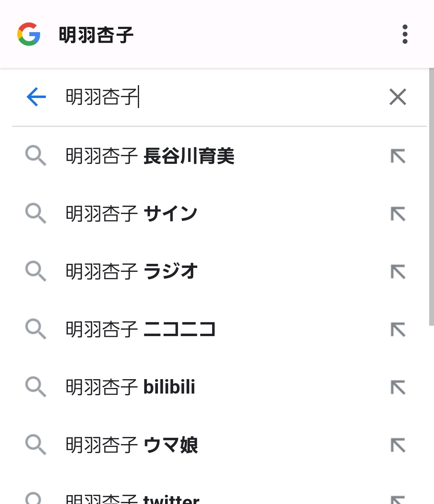Fill search with 長谷川育美 suggestion arrow
The height and width of the screenshot is (504, 434).
point(398,156)
